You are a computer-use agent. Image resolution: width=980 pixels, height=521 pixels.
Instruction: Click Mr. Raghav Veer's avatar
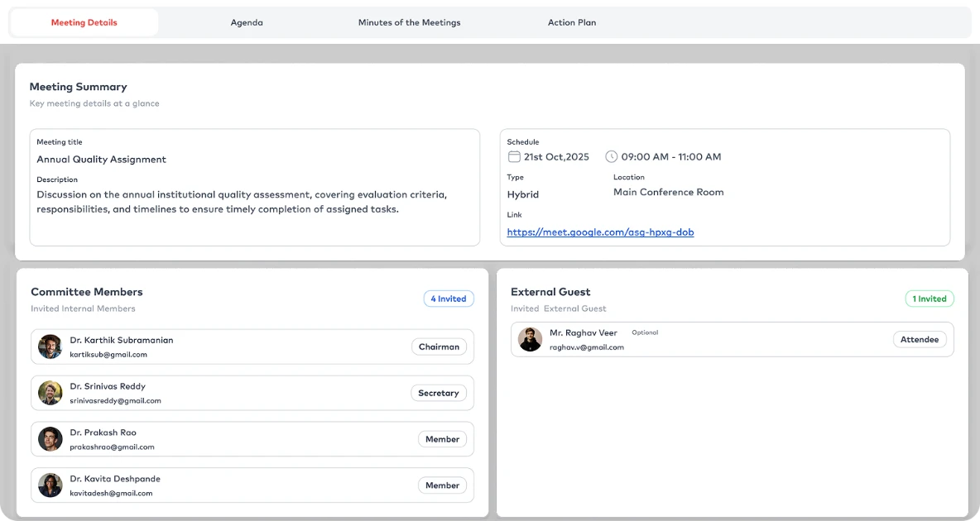531,339
